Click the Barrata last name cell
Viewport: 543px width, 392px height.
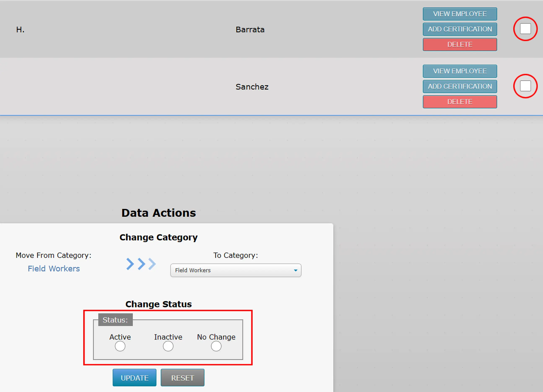pyautogui.click(x=250, y=29)
